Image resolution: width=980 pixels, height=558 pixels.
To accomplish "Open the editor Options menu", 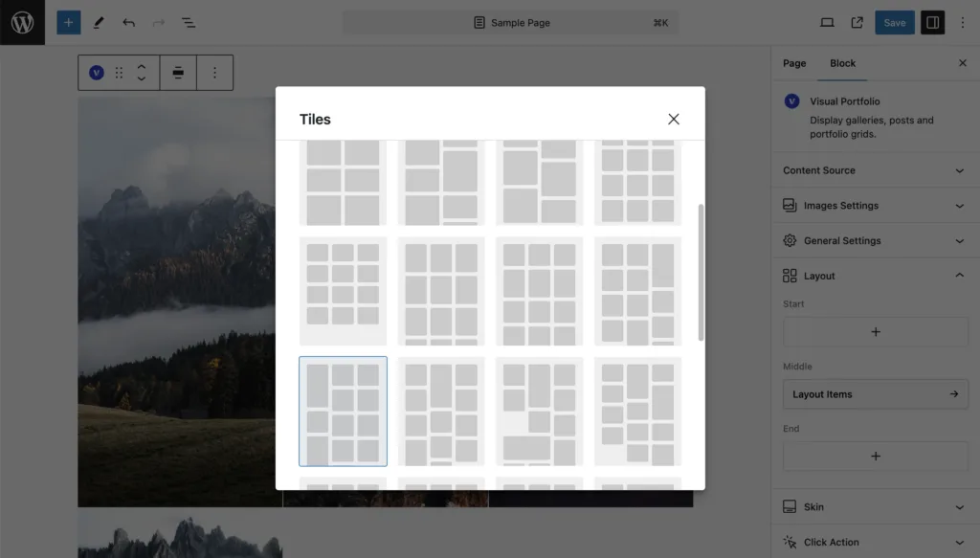I will click(x=963, y=23).
